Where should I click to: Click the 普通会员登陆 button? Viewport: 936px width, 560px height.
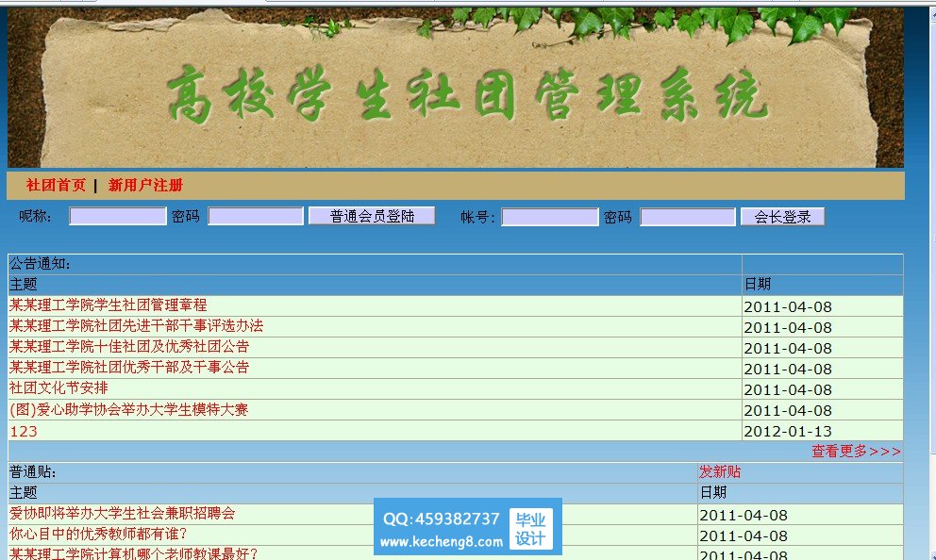tap(372, 216)
